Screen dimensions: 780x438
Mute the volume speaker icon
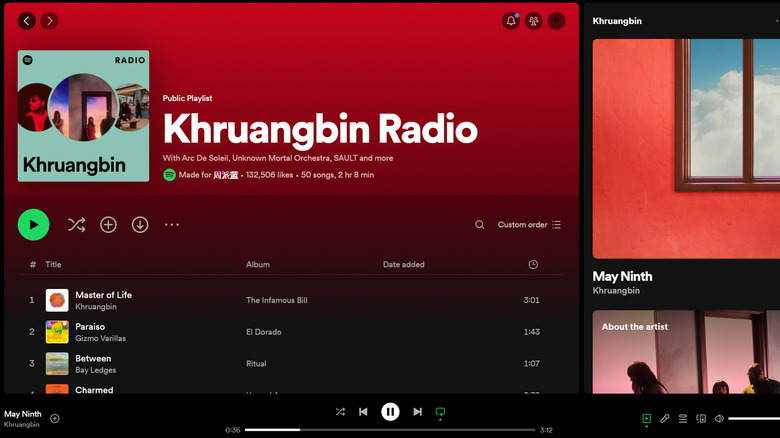[x=719, y=418]
